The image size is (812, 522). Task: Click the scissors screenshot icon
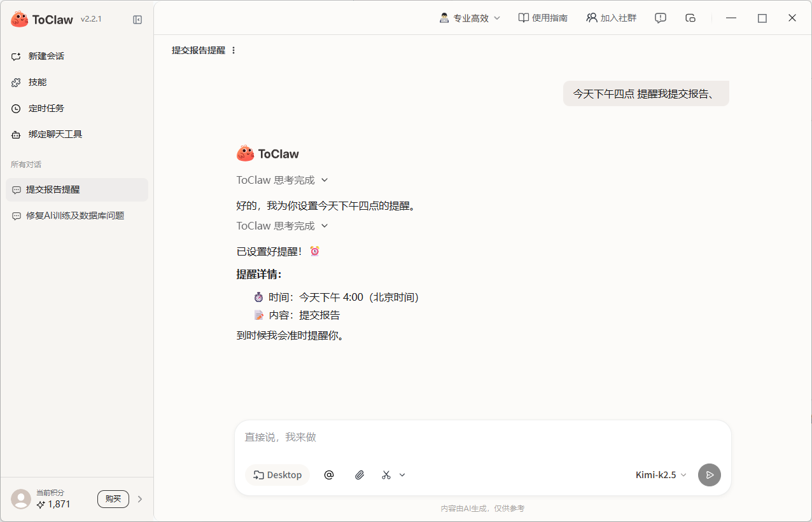tap(386, 475)
